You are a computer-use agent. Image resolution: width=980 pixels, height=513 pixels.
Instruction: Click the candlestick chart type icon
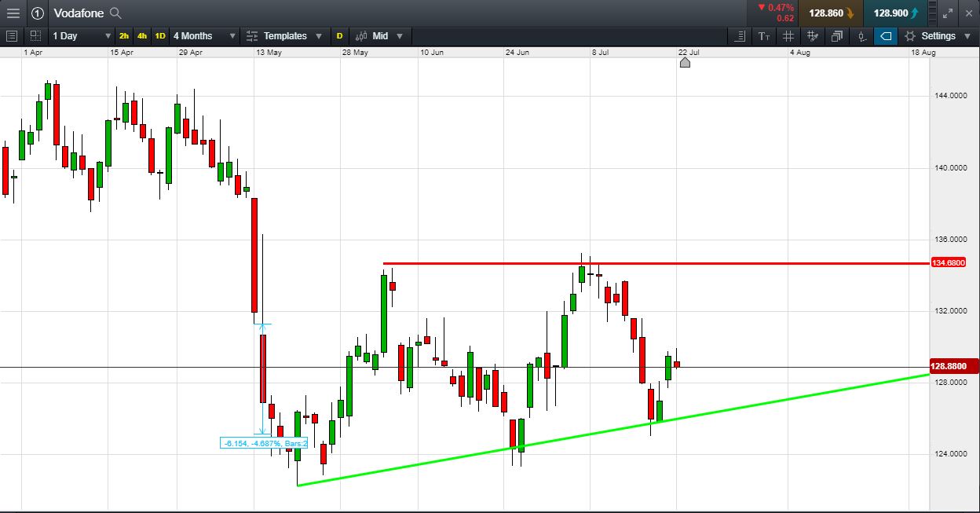click(361, 36)
